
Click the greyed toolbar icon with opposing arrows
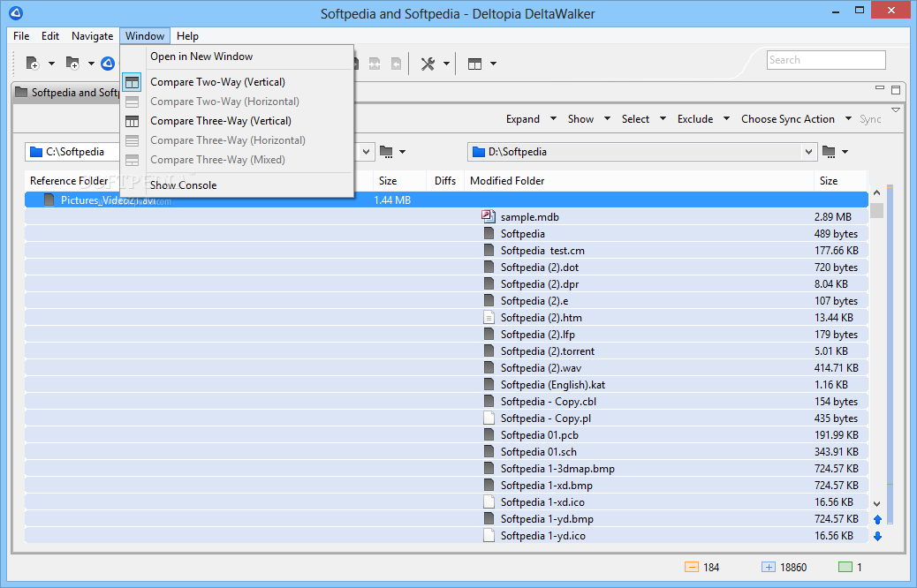click(x=375, y=64)
